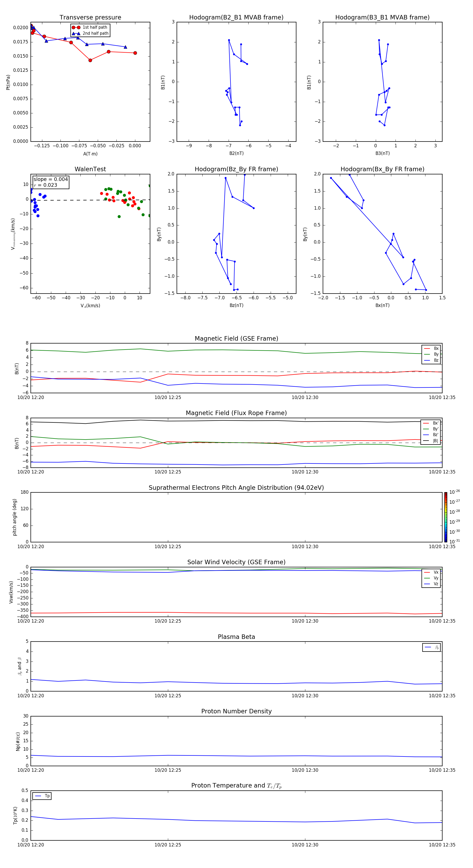Click the pitch angle colorbar

[446, 517]
